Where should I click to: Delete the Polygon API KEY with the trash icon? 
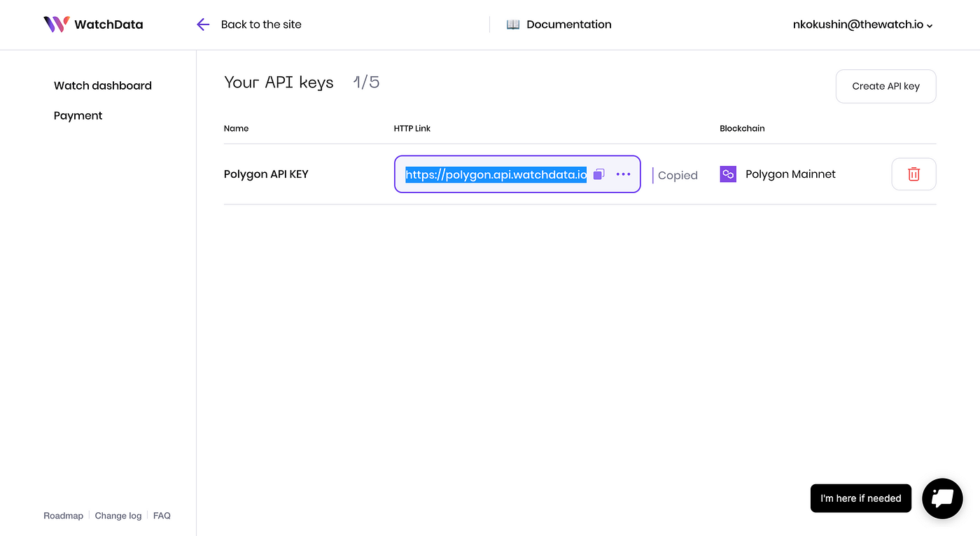913,174
